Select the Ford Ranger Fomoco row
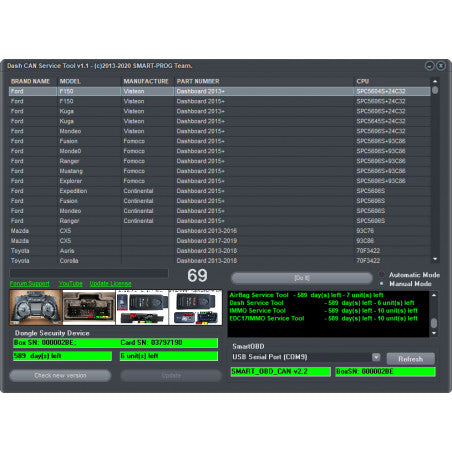This screenshot has height=452, width=452. click(x=220, y=161)
